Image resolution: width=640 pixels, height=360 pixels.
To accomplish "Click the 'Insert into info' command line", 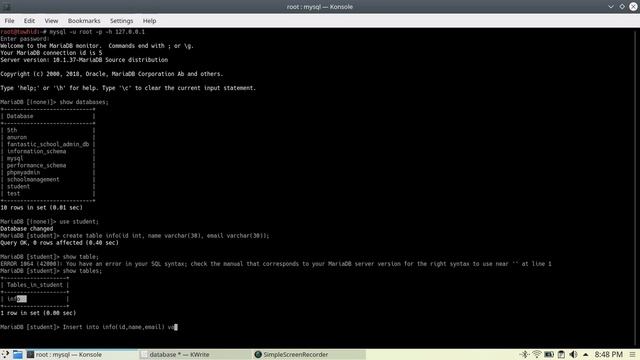I will pos(89,327).
